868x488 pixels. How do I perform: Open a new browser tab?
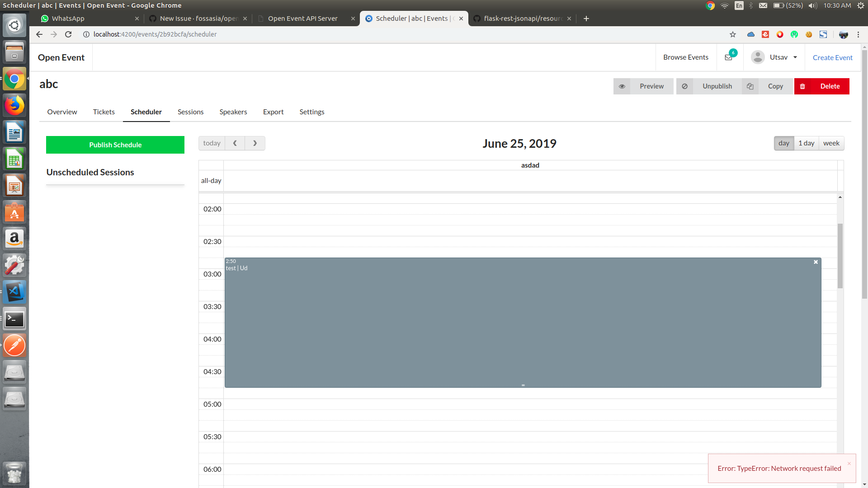pyautogui.click(x=586, y=19)
